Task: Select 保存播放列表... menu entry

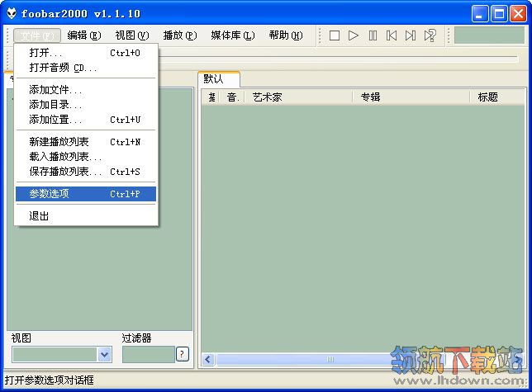Action: [x=86, y=172]
